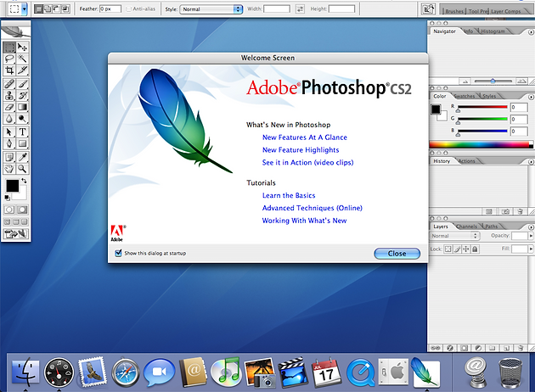Switch to the Swatches tab
The image size is (535, 392).
pyautogui.click(x=464, y=97)
